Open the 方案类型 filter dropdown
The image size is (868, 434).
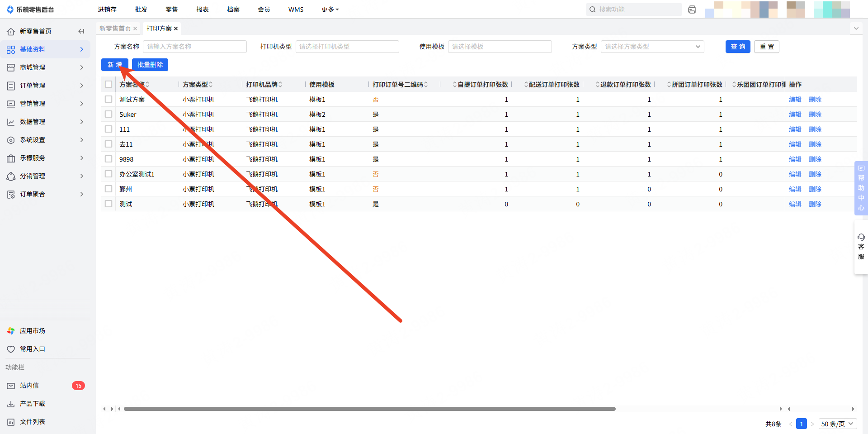(652, 47)
